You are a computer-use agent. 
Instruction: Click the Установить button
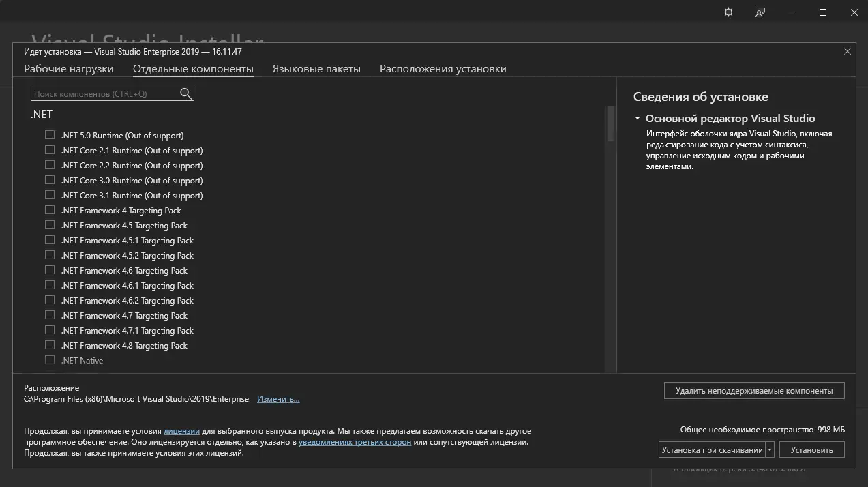tap(812, 450)
